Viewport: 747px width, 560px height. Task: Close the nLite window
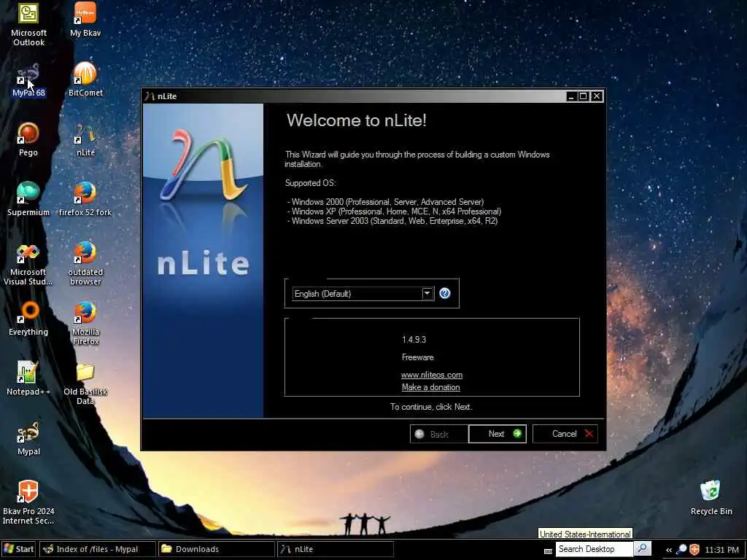tap(597, 96)
